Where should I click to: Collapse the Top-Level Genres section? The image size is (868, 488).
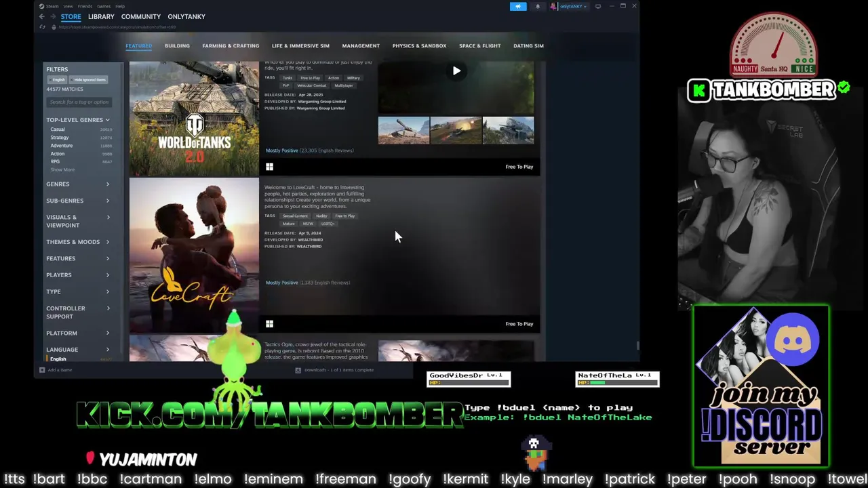tap(78, 120)
